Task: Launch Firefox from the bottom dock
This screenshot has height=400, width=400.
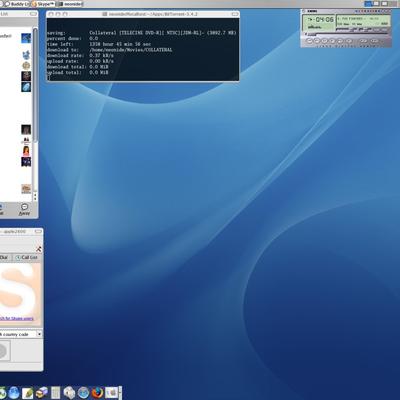Action: point(98,393)
